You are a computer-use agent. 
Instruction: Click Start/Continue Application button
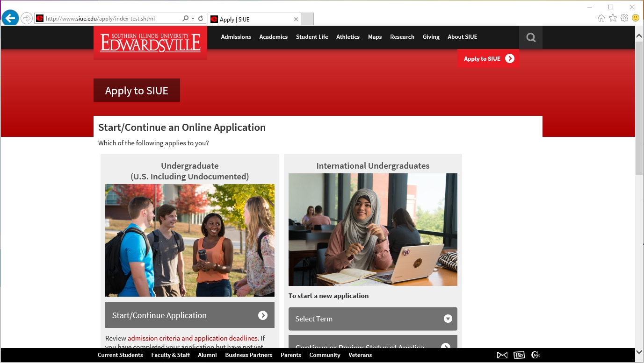(x=189, y=315)
